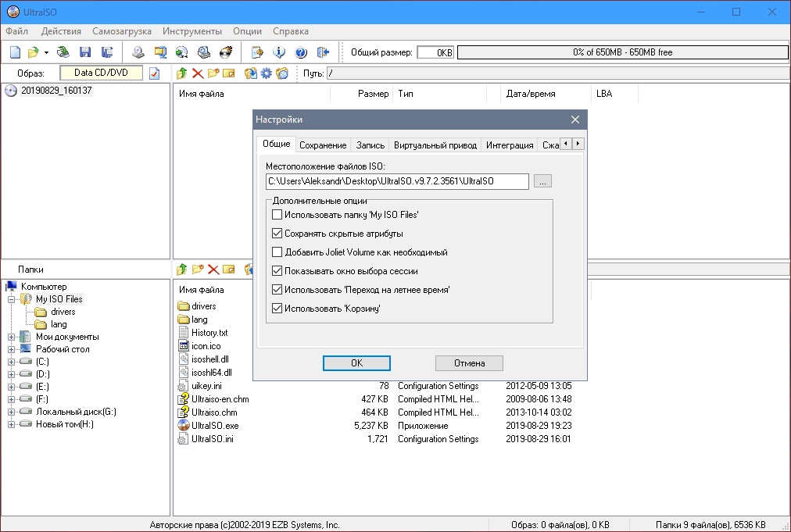Check 'Добавить Joliet Volume как необходимый'
Viewport: 791px width, 532px height.
pyautogui.click(x=277, y=252)
